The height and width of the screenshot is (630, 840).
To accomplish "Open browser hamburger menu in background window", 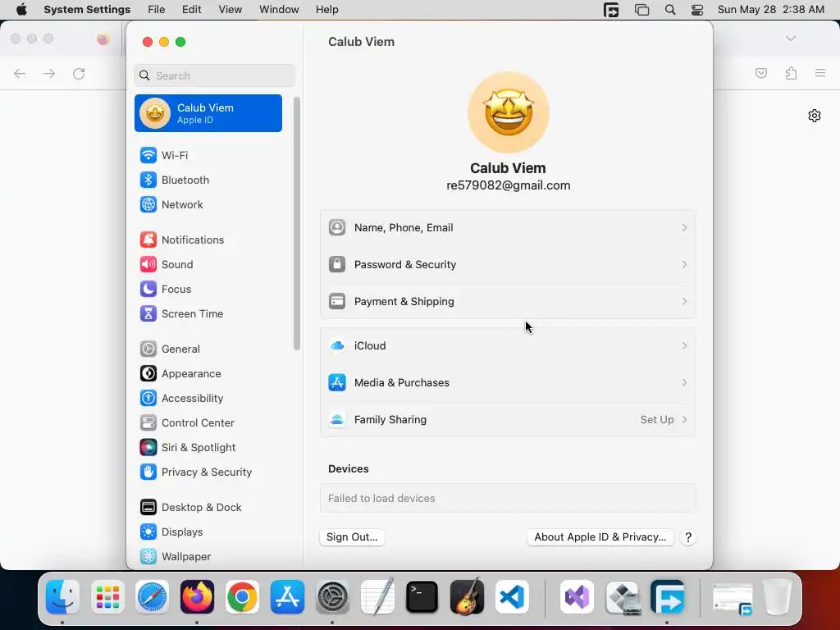I will 820,73.
